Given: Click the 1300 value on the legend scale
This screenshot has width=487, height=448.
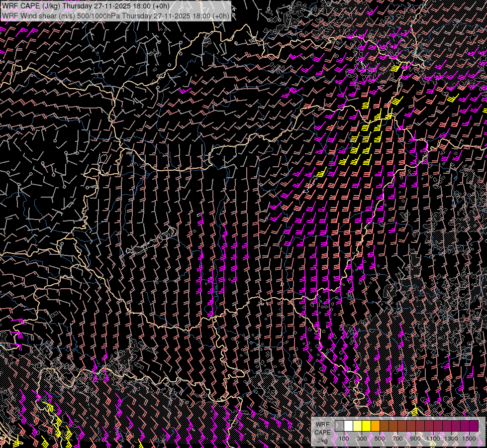Looking at the screenshot, I should 451,439.
